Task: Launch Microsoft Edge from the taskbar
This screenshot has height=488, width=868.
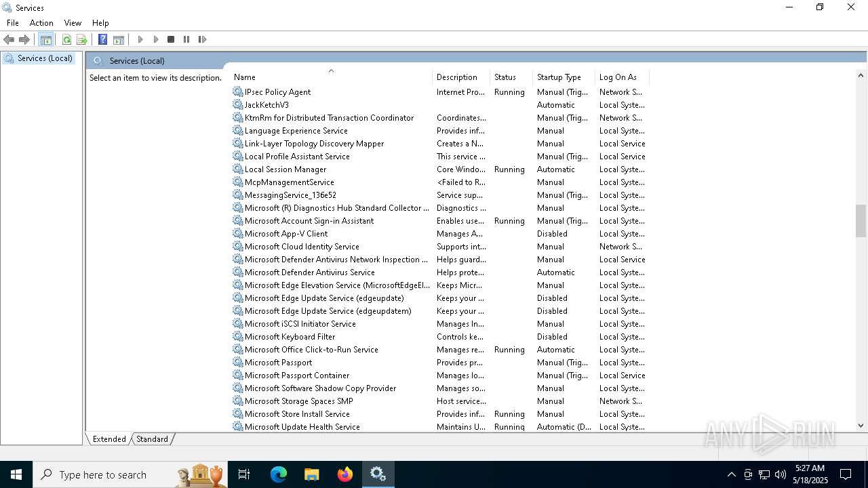Action: pos(279,474)
